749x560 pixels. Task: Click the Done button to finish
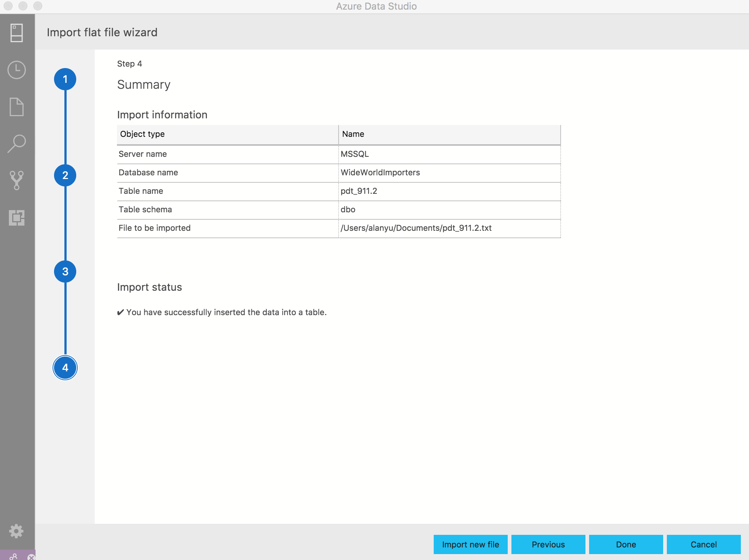coord(625,543)
